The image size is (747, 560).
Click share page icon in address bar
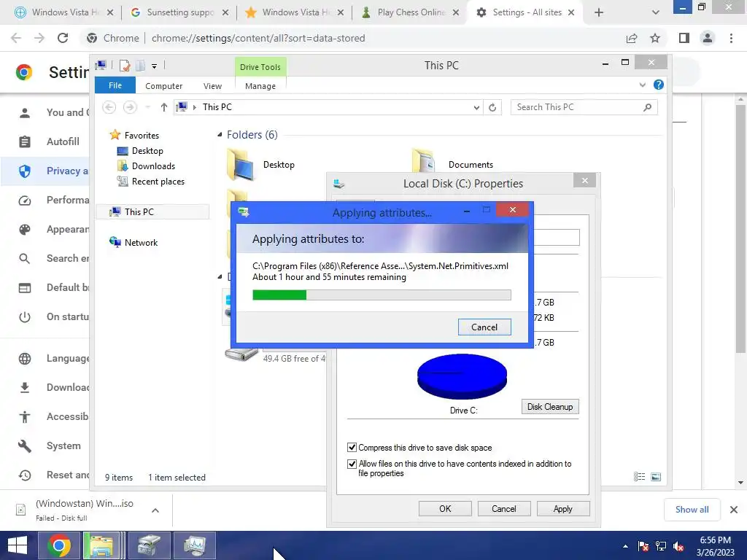(x=632, y=38)
